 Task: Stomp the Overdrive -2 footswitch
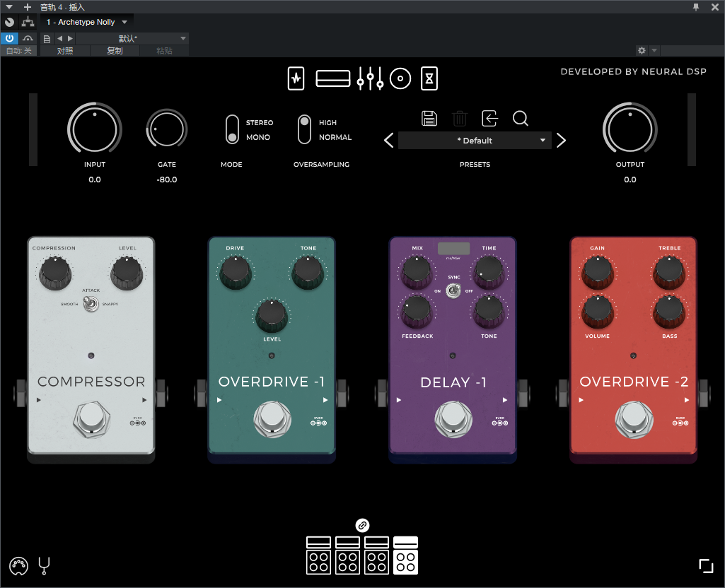point(634,419)
